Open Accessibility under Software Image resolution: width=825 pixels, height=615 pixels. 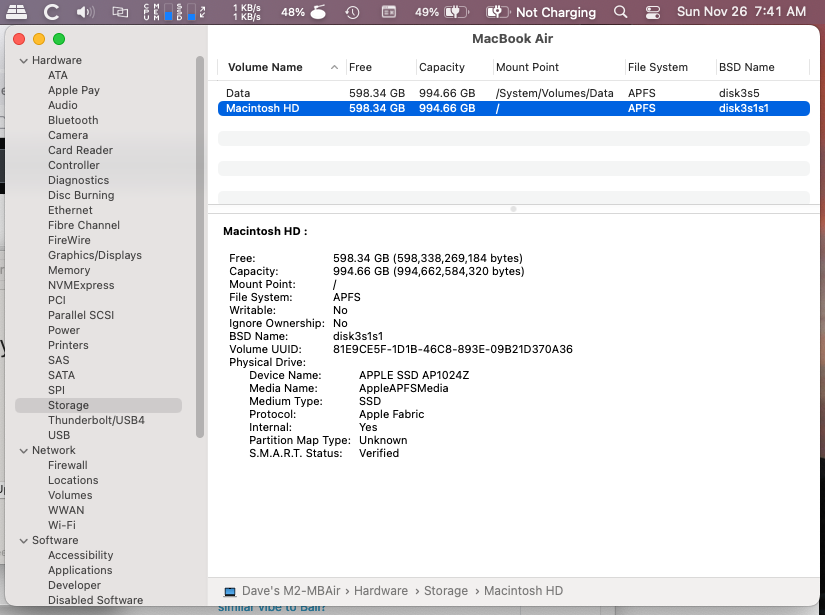pyautogui.click(x=81, y=556)
